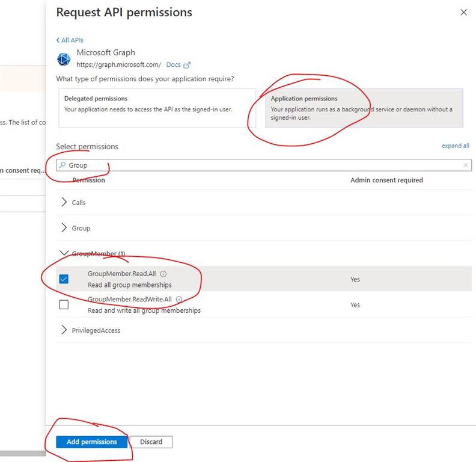
Task: Click expand all link
Action: [455, 146]
